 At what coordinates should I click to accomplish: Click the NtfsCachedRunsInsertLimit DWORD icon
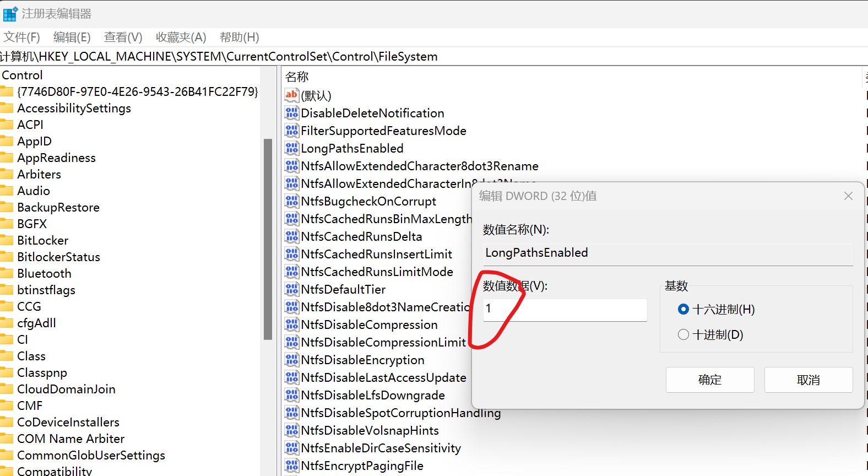point(291,254)
